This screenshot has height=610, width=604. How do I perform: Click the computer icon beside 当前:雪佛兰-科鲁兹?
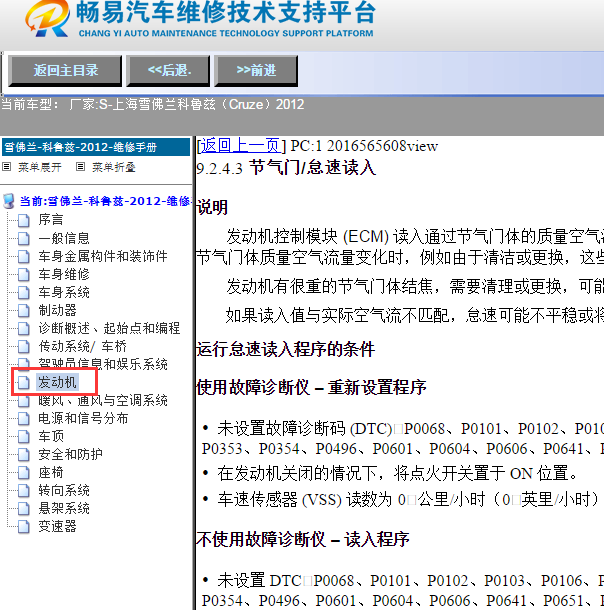[9, 201]
